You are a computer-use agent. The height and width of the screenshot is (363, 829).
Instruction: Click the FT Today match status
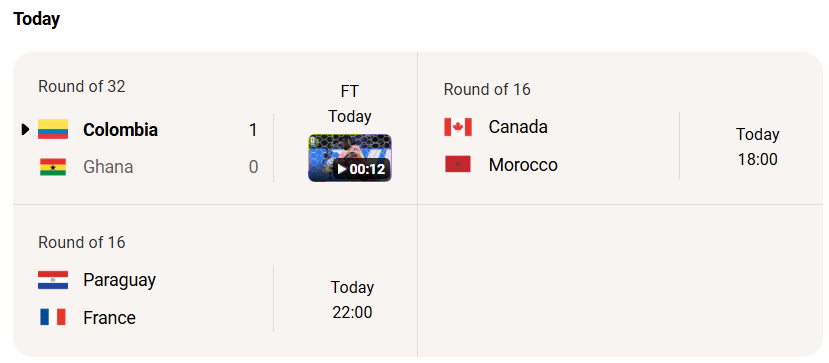click(349, 104)
